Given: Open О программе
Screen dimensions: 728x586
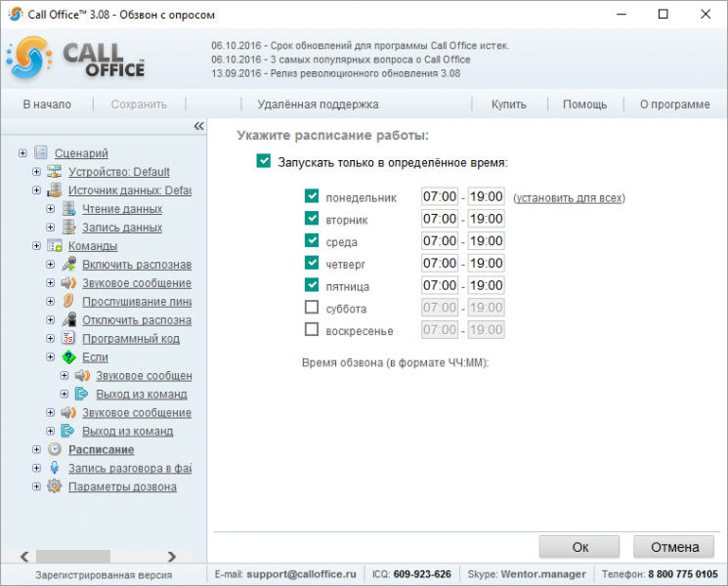Looking at the screenshot, I should click(674, 105).
